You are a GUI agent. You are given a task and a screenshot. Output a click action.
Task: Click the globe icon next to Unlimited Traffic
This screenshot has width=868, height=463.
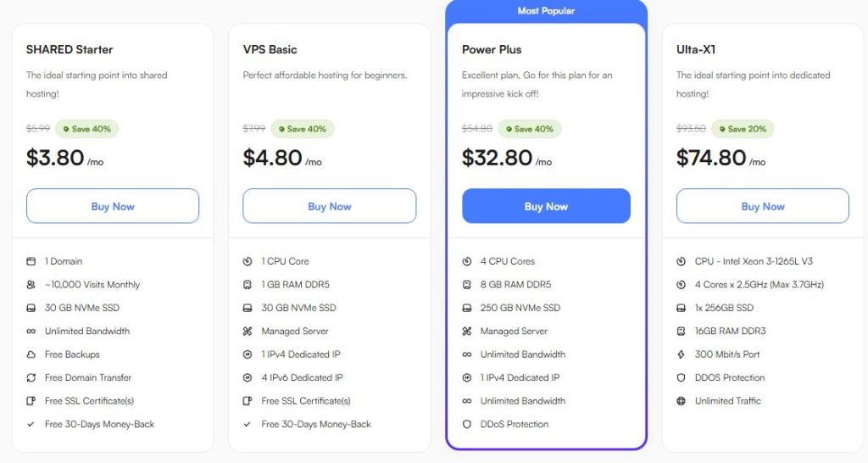pyautogui.click(x=682, y=401)
